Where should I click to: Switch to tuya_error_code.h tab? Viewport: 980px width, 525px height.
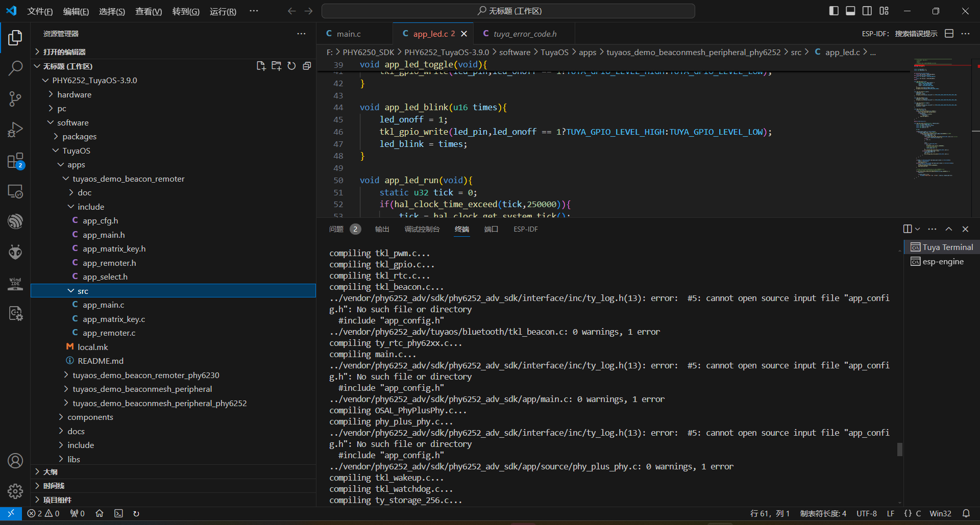[525, 34]
